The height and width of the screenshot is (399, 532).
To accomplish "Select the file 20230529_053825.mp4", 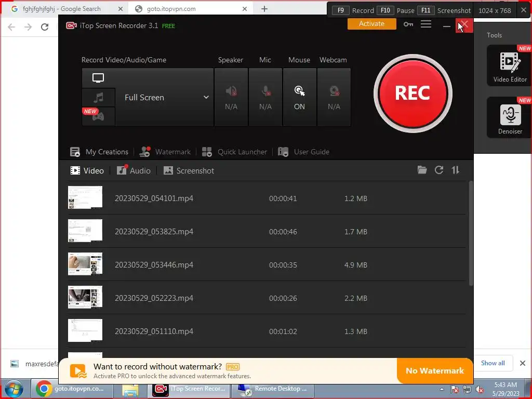I will [x=267, y=231].
